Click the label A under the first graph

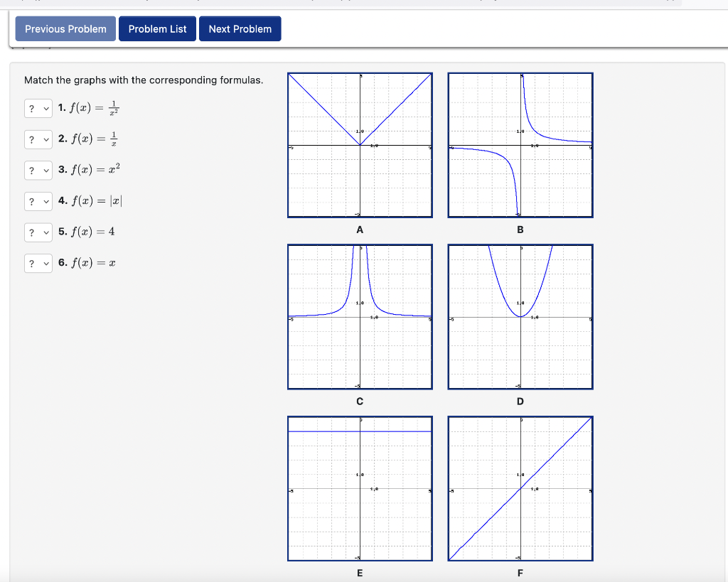click(360, 230)
